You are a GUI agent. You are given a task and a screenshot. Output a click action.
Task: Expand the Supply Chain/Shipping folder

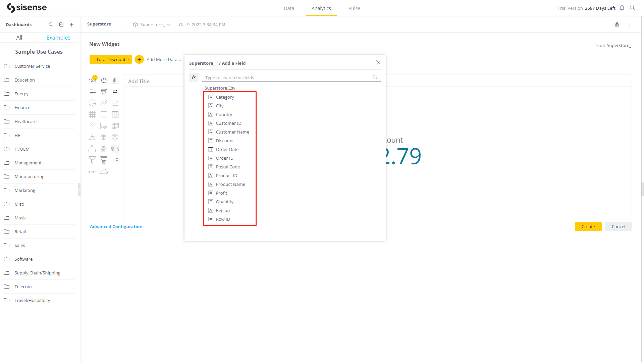click(x=39, y=273)
